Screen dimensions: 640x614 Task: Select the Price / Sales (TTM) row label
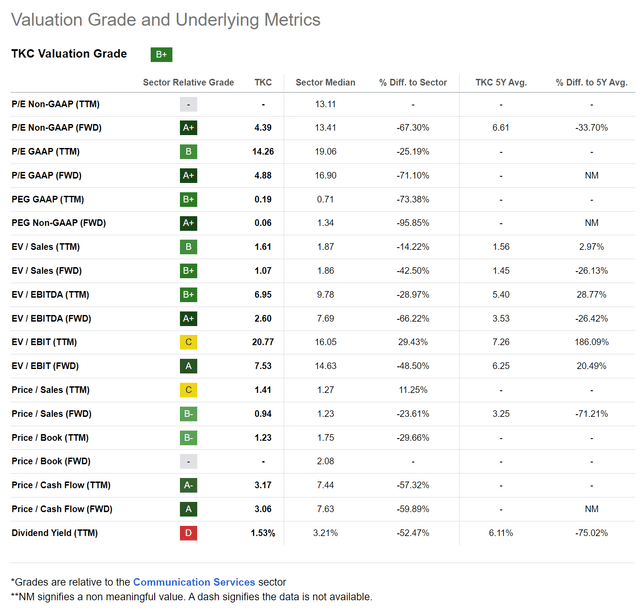50,390
